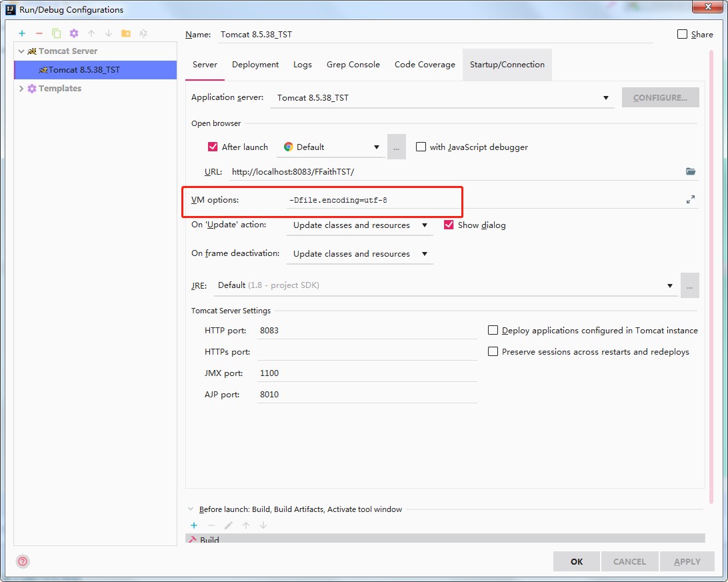Enable Deploy applications configured in Tomcat instance

493,330
